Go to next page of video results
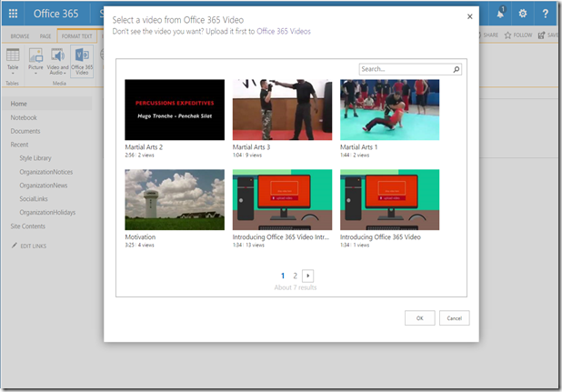Viewport: 562px width, 392px height. pyautogui.click(x=308, y=276)
